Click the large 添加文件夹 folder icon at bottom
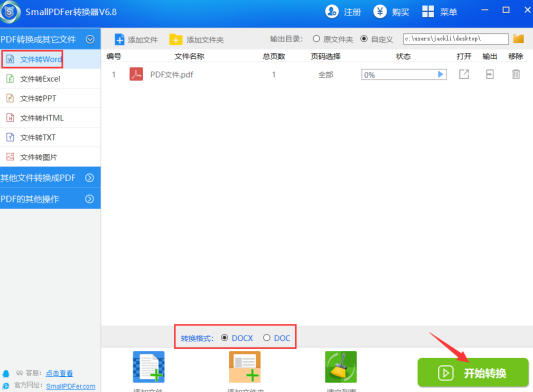The width and height of the screenshot is (533, 392). pos(245,367)
